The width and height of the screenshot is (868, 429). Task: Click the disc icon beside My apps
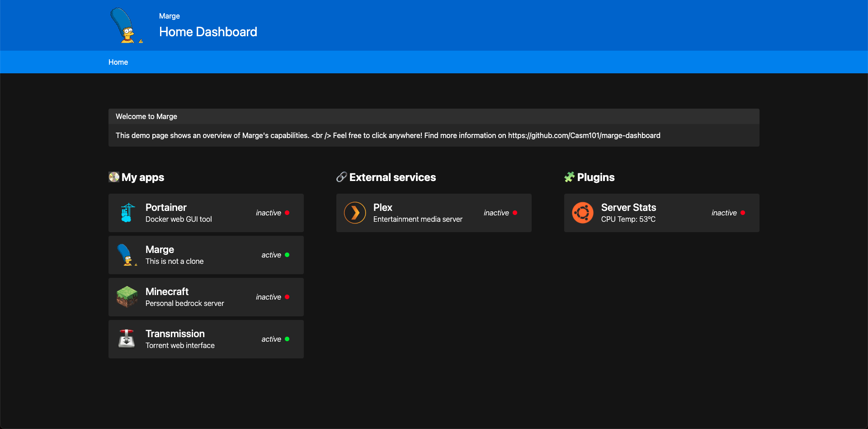(x=114, y=177)
